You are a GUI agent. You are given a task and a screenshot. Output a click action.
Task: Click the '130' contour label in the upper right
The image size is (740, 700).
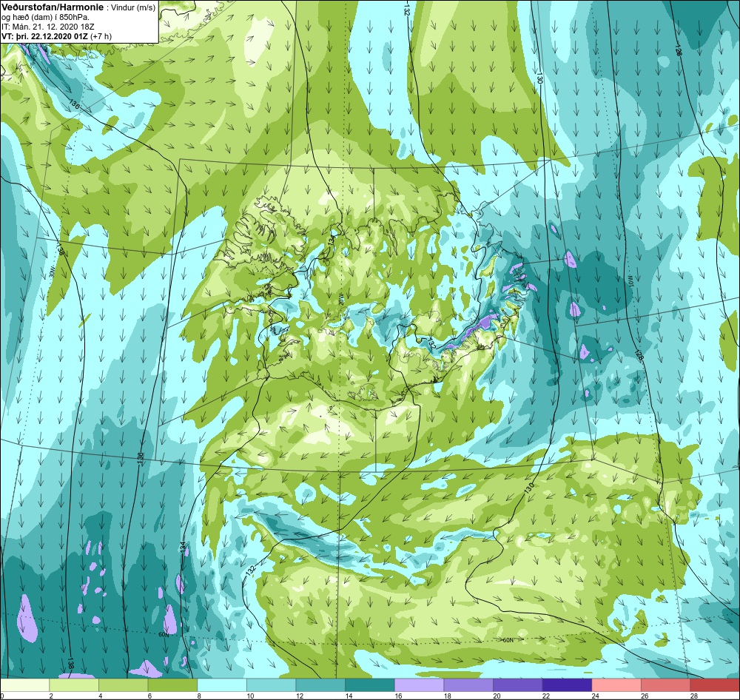tap(539, 77)
